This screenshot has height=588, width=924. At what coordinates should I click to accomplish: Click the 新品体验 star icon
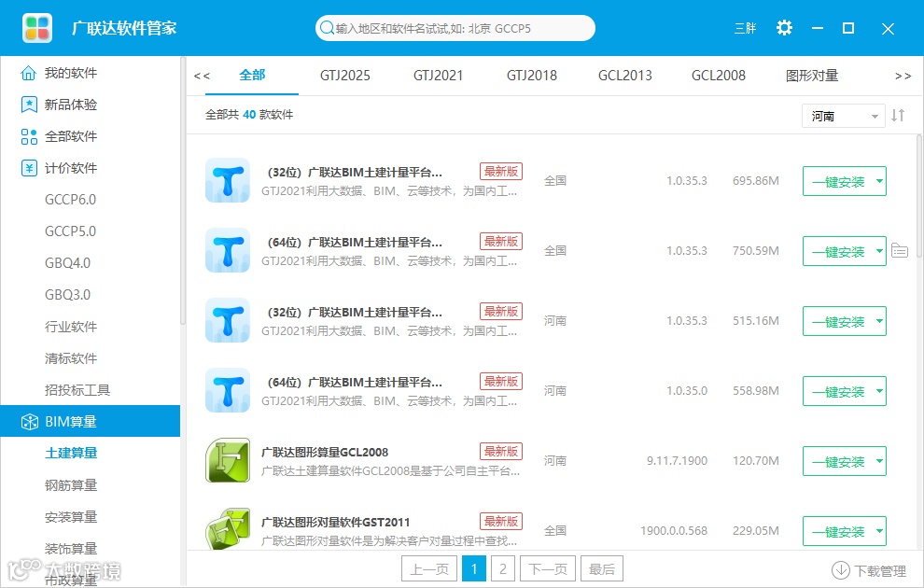point(28,105)
